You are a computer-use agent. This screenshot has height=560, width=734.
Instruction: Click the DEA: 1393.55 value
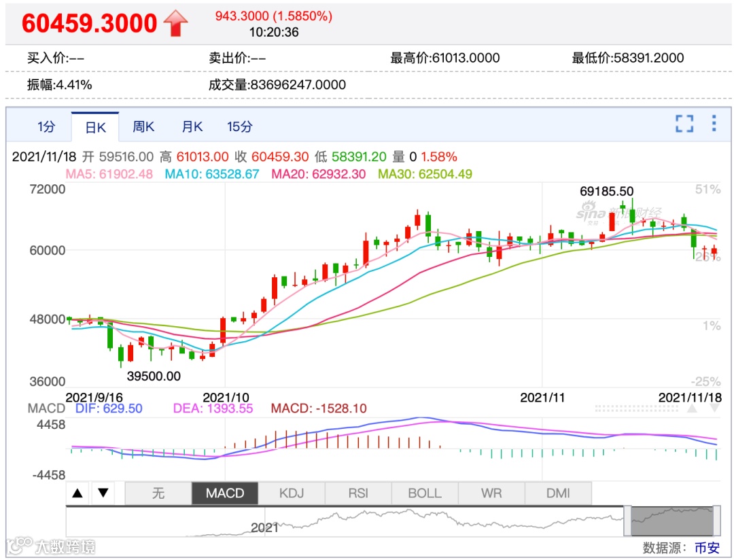213,408
